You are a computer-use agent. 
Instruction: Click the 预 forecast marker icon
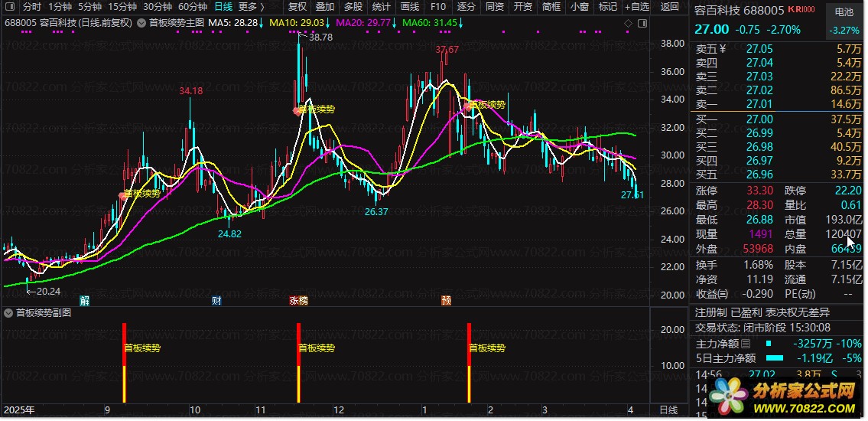pyautogui.click(x=446, y=301)
